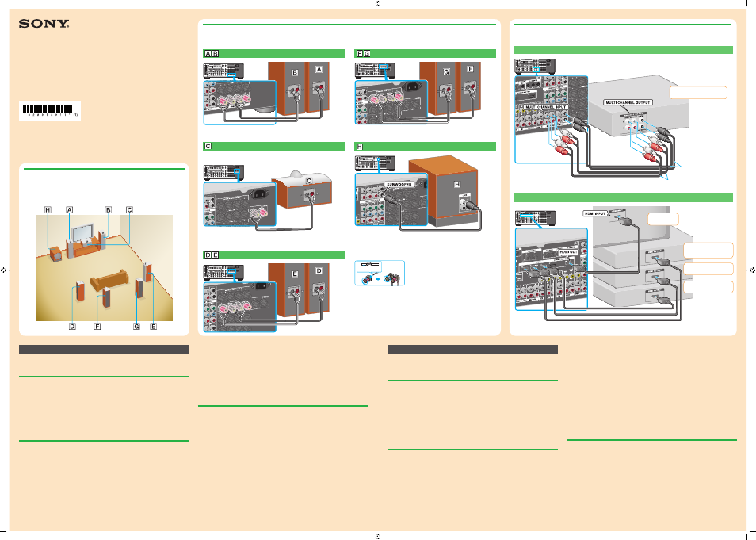Select label C above the room illustration

[x=129, y=210]
